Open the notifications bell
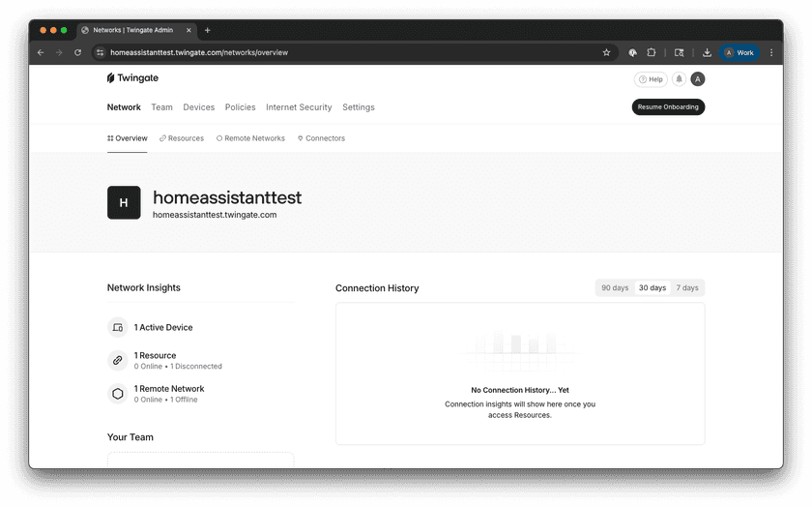Screen dimensions: 812x507 tap(679, 78)
